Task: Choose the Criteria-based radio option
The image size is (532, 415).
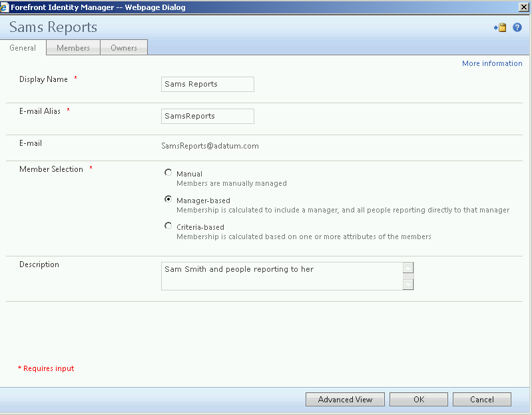Action: pos(168,226)
